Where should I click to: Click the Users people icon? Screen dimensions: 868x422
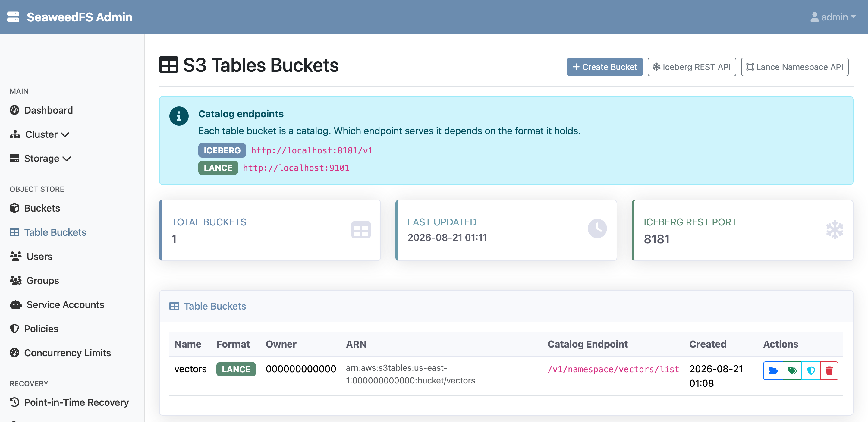tap(15, 256)
